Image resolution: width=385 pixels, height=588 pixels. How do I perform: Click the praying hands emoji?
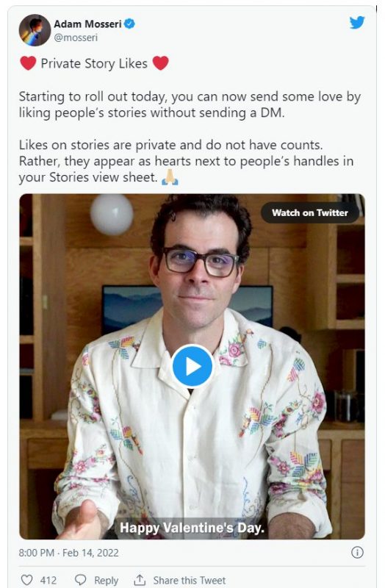pyautogui.click(x=170, y=177)
